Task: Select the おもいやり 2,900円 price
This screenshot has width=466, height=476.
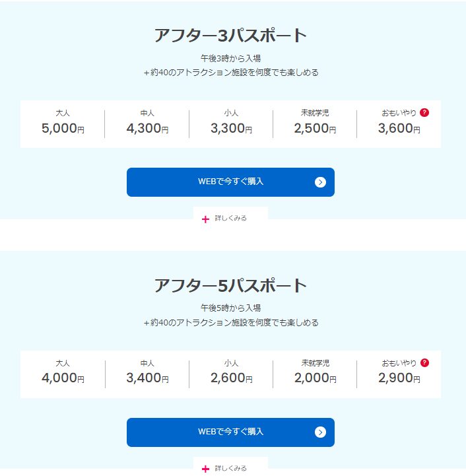Action: tap(399, 378)
